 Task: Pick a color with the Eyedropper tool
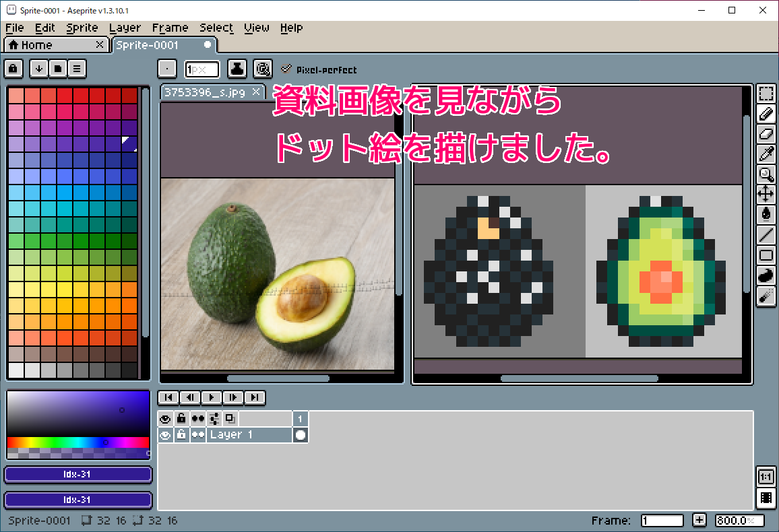click(x=766, y=154)
